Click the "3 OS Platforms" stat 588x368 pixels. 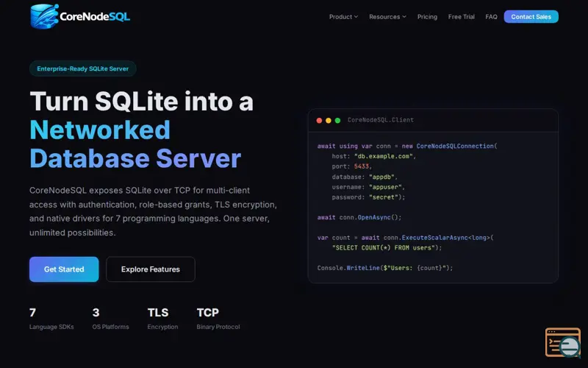[x=111, y=319]
